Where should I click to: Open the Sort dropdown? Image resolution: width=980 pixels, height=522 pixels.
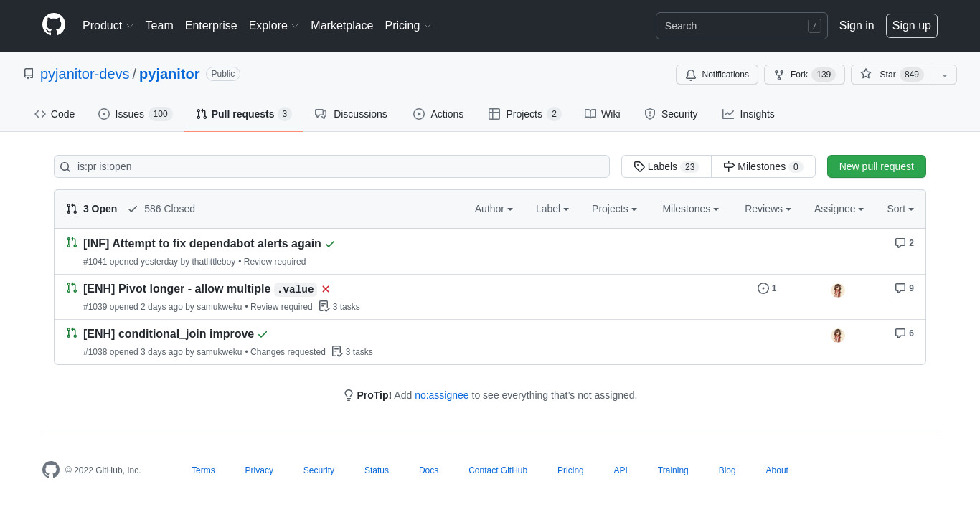900,209
